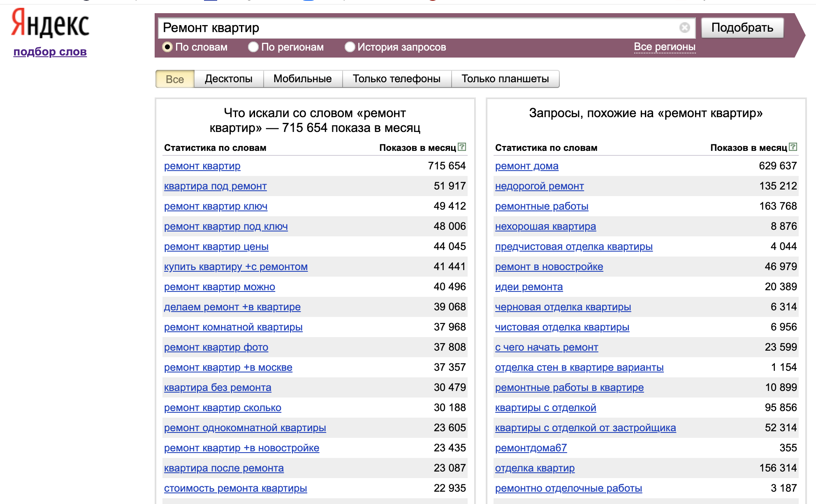Image resolution: width=816 pixels, height=504 pixels.
Task: Click the help icon beside right Показов в месяц
Action: click(x=793, y=147)
